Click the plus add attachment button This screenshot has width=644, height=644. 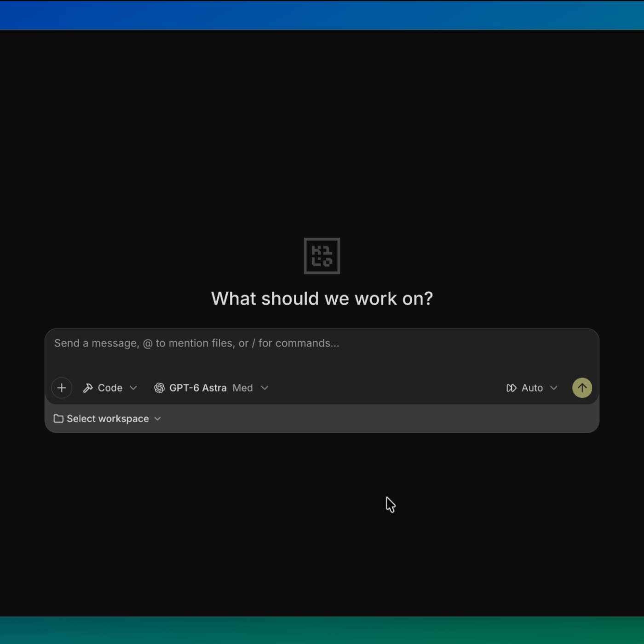62,388
